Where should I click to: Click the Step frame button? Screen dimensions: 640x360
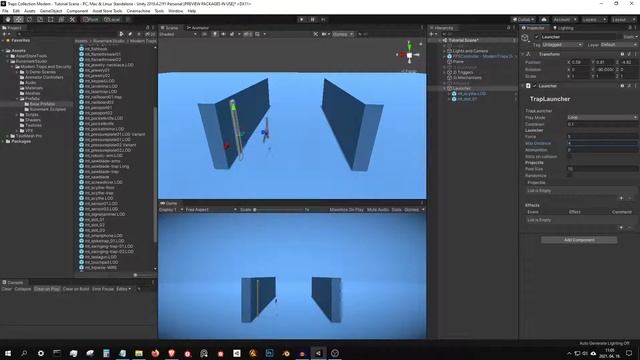coord(323,20)
